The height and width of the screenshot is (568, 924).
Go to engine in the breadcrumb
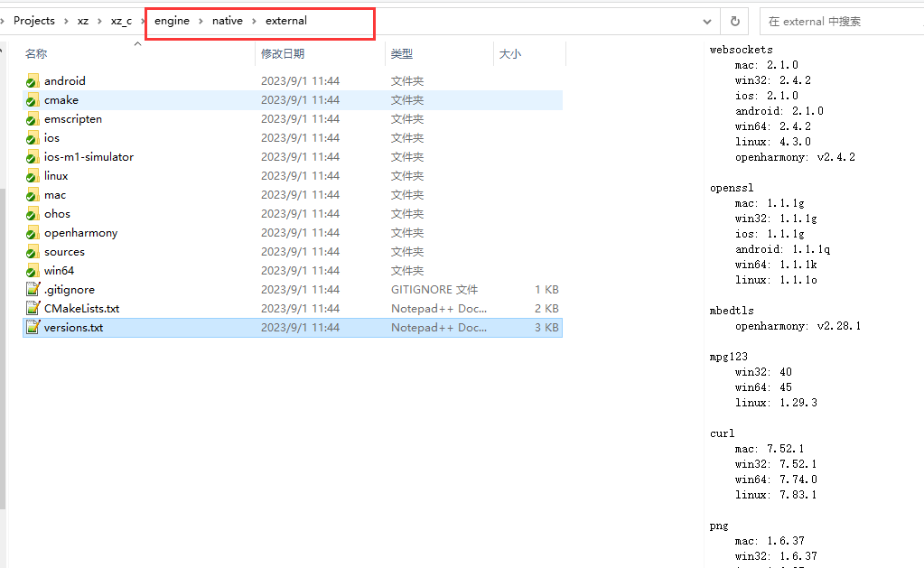point(173,21)
